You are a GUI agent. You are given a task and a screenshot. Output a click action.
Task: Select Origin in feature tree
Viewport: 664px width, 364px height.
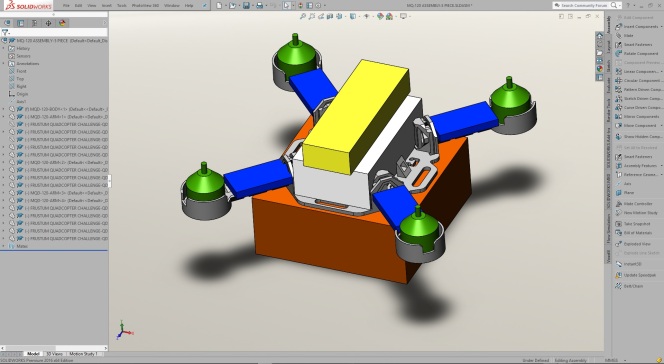22,94
